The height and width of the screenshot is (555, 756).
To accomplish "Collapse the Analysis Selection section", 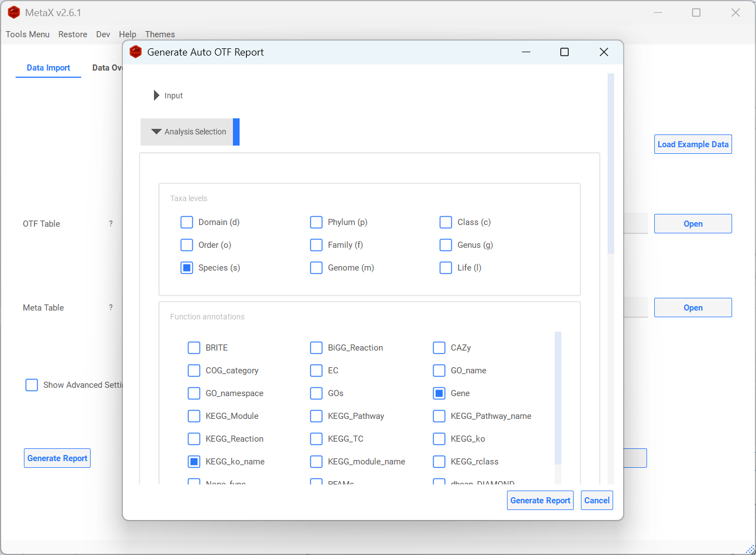I will (190, 132).
